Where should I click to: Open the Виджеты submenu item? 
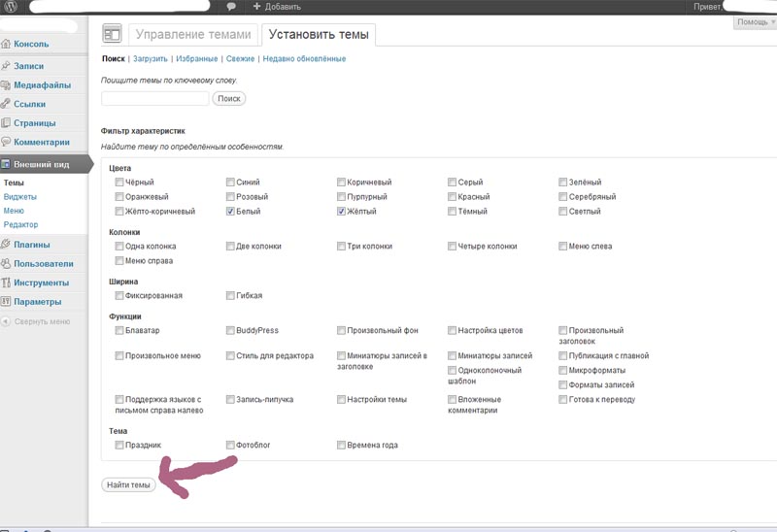19,196
